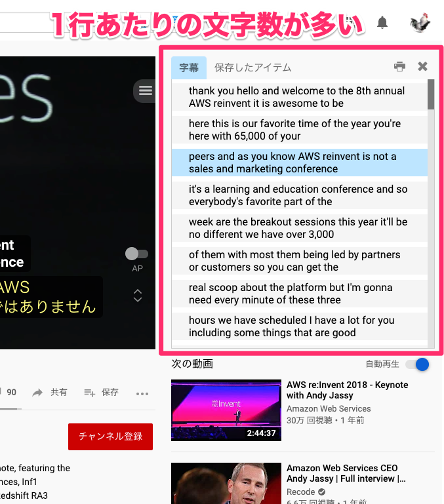Select highlighted line 'peers and as you know'

[300, 163]
